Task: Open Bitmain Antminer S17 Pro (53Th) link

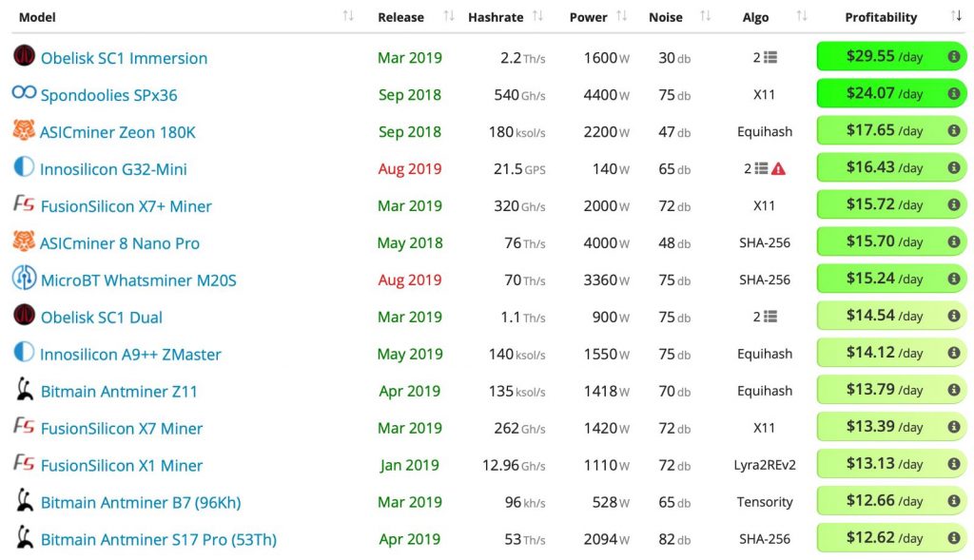Action: coord(159,539)
